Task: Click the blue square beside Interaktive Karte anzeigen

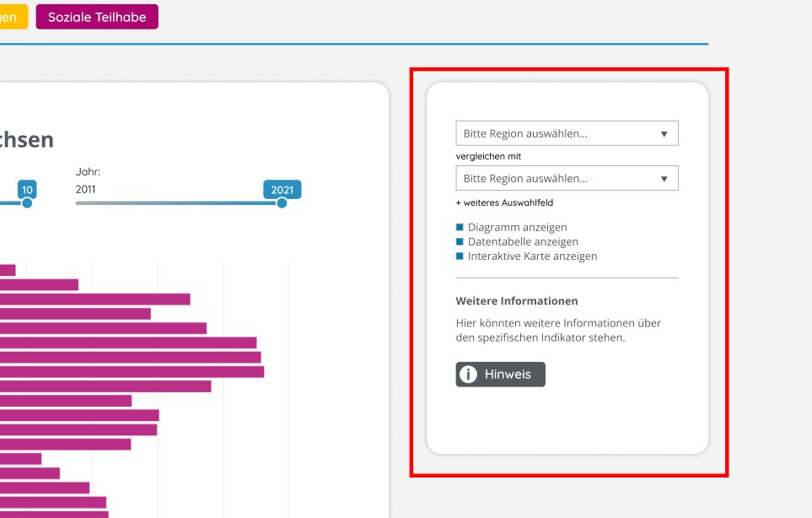Action: (460, 256)
